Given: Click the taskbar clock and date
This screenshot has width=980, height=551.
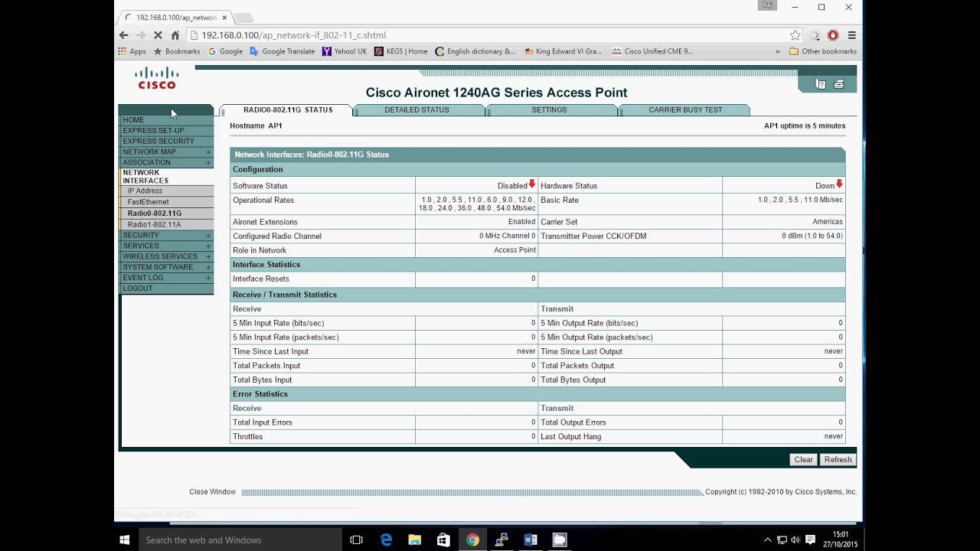Looking at the screenshot, I should [x=841, y=540].
